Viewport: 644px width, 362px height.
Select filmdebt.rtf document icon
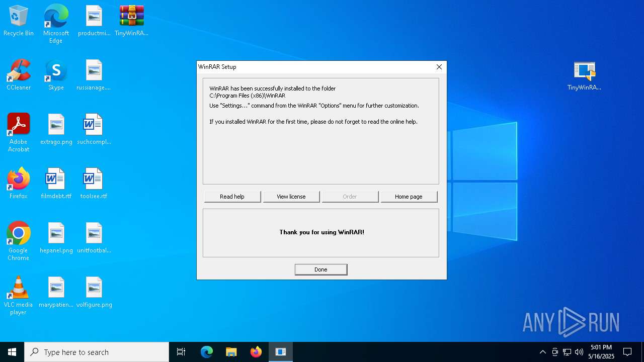click(x=56, y=184)
